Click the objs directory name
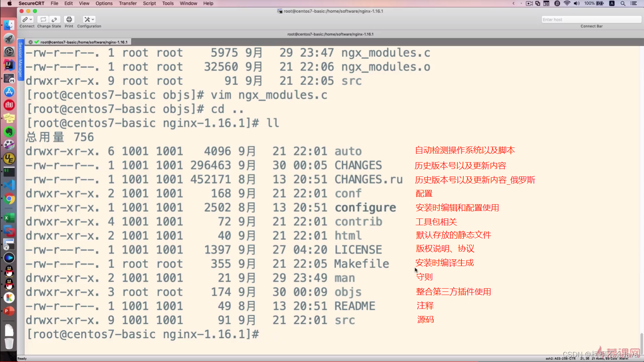The image size is (644, 362). 348,293
